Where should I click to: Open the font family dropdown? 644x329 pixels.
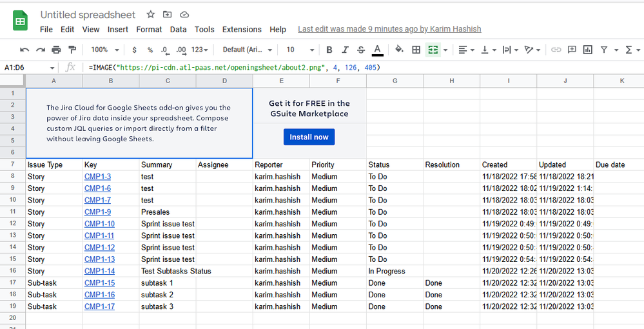[248, 50]
